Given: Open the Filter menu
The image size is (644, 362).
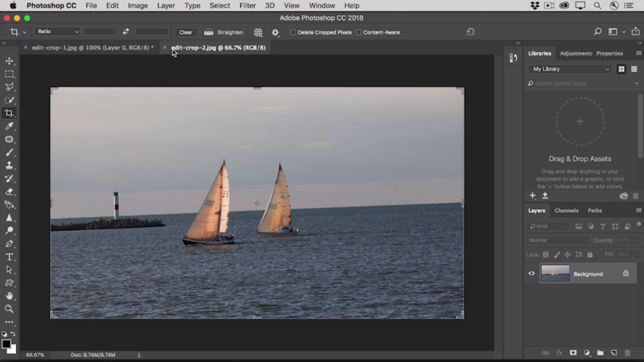Looking at the screenshot, I should (x=247, y=6).
